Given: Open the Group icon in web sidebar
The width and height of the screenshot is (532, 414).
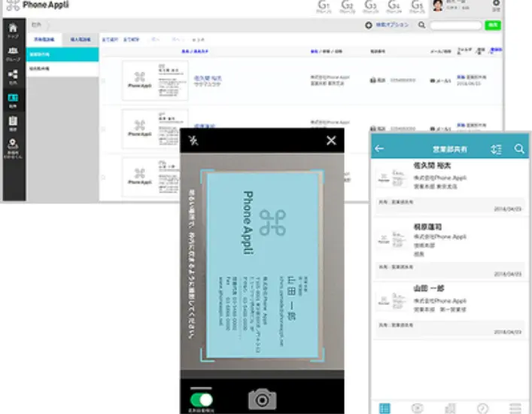Looking at the screenshot, I should pyautogui.click(x=13, y=51).
